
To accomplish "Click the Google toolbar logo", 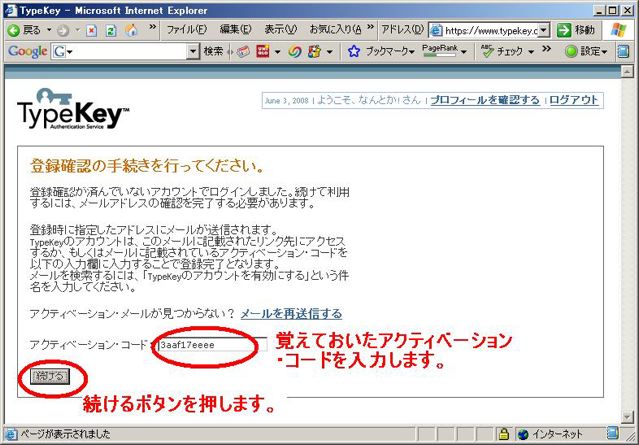I will 27,51.
